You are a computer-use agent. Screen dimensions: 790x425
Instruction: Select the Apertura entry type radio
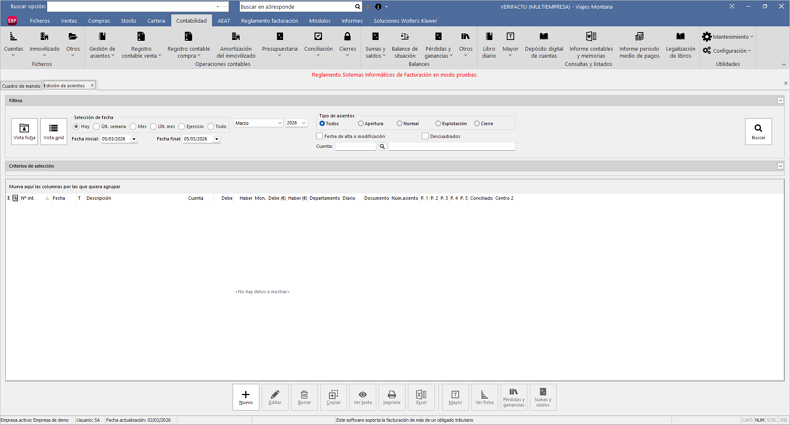(361, 123)
